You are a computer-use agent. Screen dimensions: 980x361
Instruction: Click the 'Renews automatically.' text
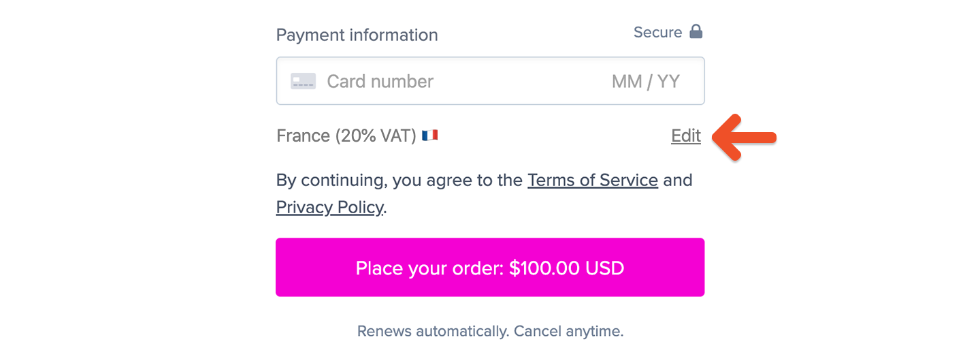click(x=434, y=332)
